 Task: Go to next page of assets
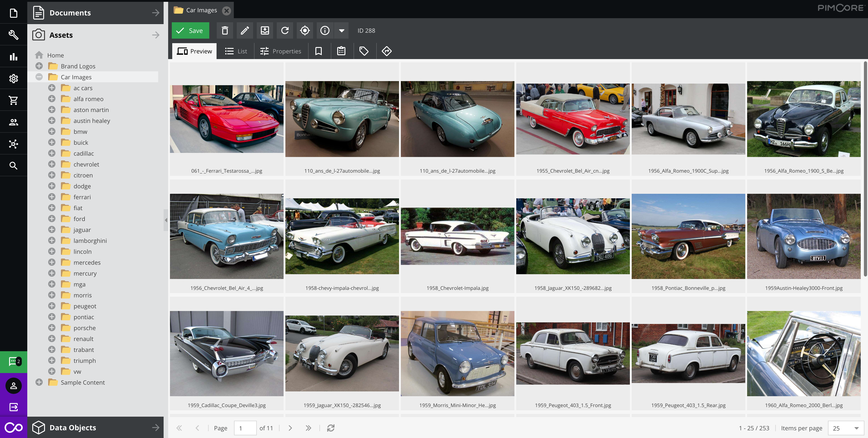290,428
